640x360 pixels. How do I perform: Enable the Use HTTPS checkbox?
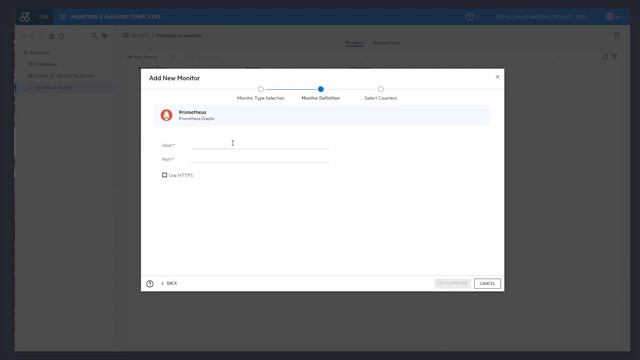coord(164,175)
